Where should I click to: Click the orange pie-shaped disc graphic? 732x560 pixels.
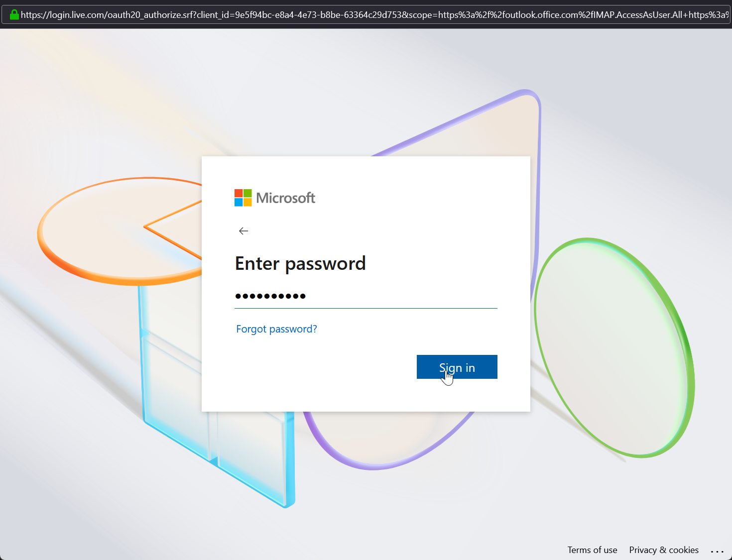pos(120,231)
